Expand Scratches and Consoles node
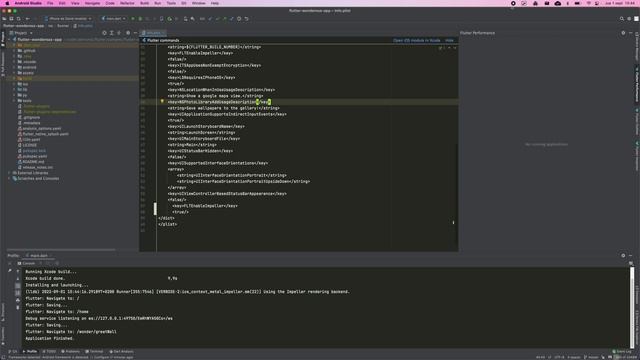This screenshot has height=360, width=640. (9, 178)
